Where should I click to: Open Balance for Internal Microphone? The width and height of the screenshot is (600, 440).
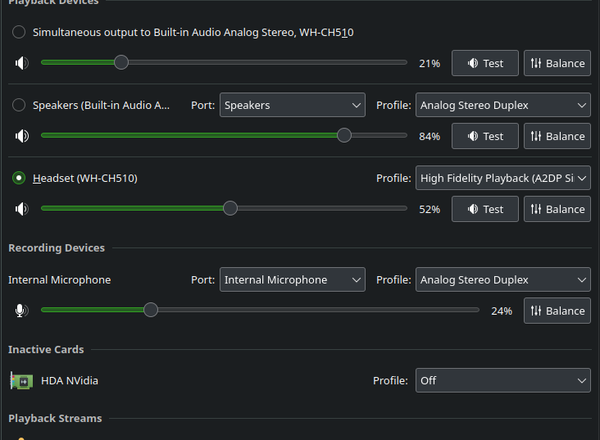pyautogui.click(x=557, y=311)
